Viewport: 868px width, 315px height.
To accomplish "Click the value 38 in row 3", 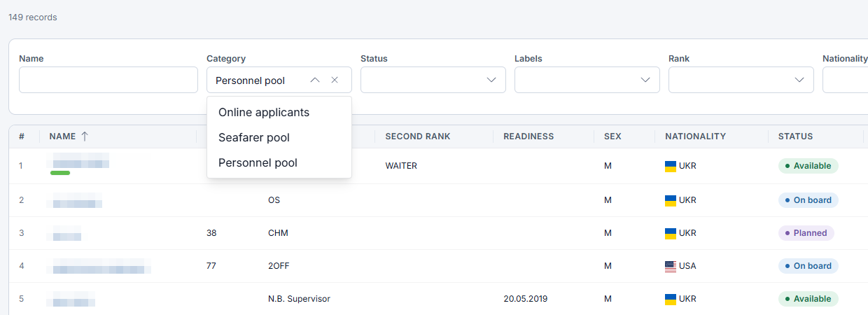I will coord(211,233).
